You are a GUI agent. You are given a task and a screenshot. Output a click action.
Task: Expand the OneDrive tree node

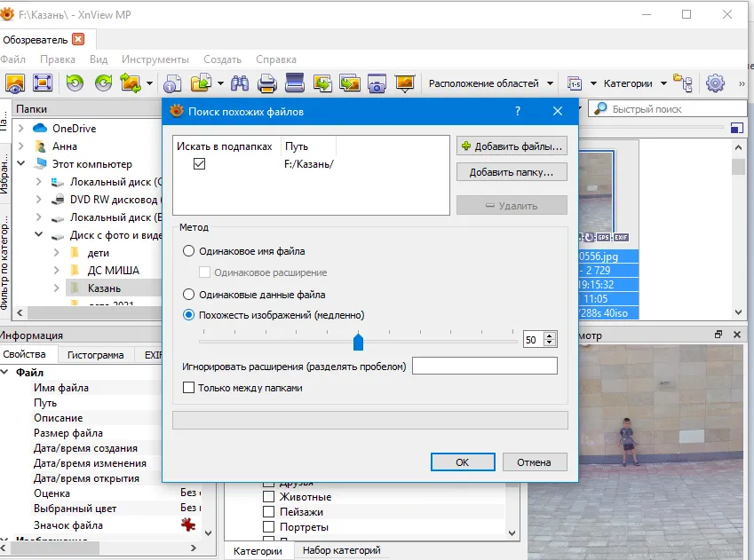(x=21, y=129)
